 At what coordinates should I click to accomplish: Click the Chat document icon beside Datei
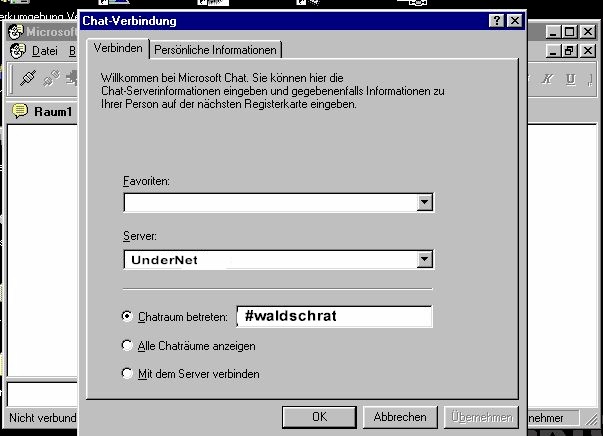(18, 51)
